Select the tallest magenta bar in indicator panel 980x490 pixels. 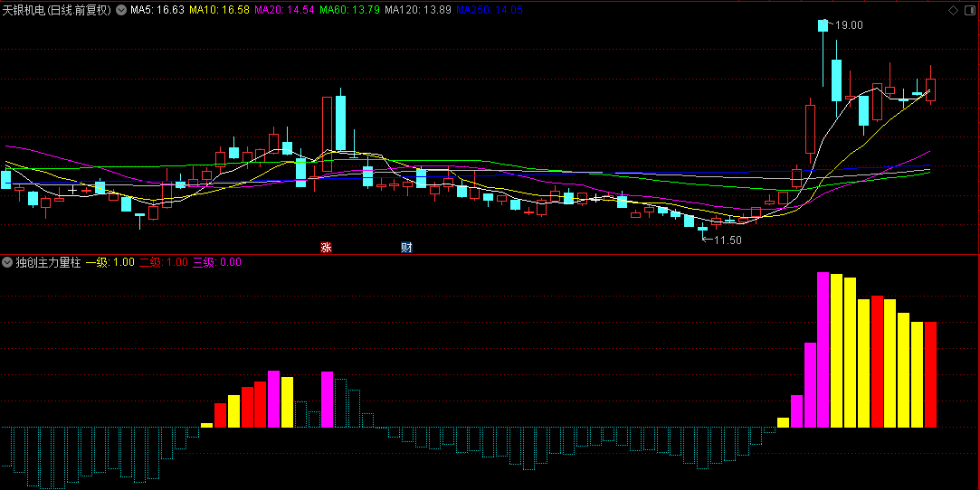tap(823, 350)
